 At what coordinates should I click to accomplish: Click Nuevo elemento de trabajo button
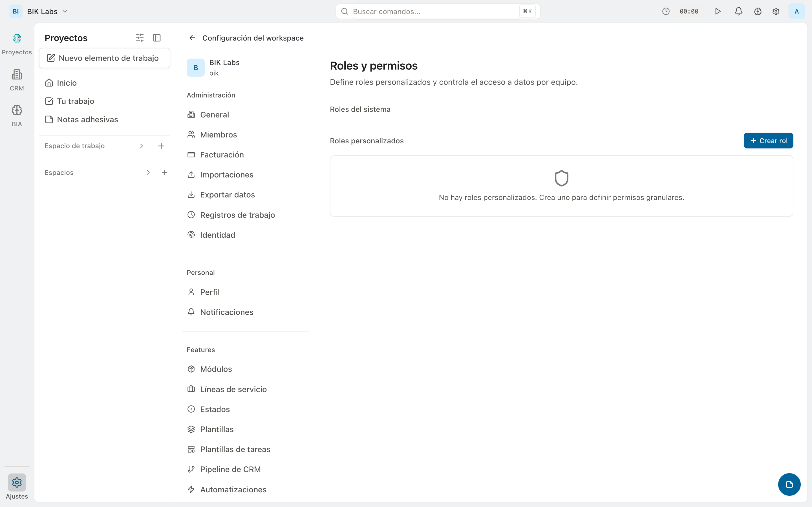pos(104,58)
